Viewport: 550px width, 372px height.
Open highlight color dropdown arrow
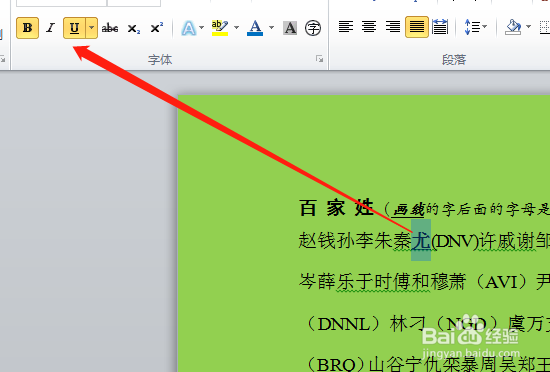(236, 27)
